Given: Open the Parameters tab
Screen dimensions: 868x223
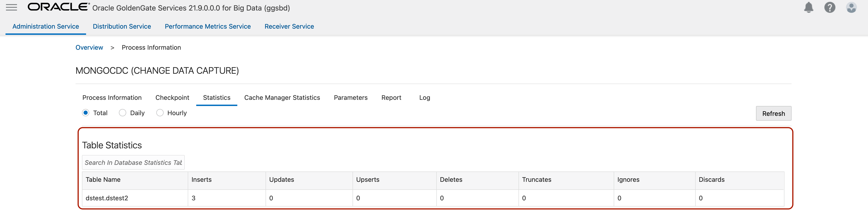Looking at the screenshot, I should pos(350,98).
